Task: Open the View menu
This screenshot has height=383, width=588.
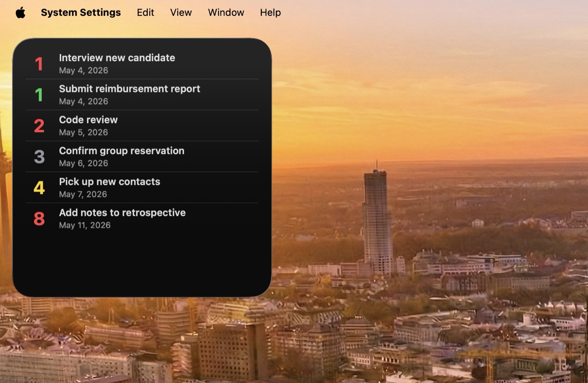Action: [181, 13]
